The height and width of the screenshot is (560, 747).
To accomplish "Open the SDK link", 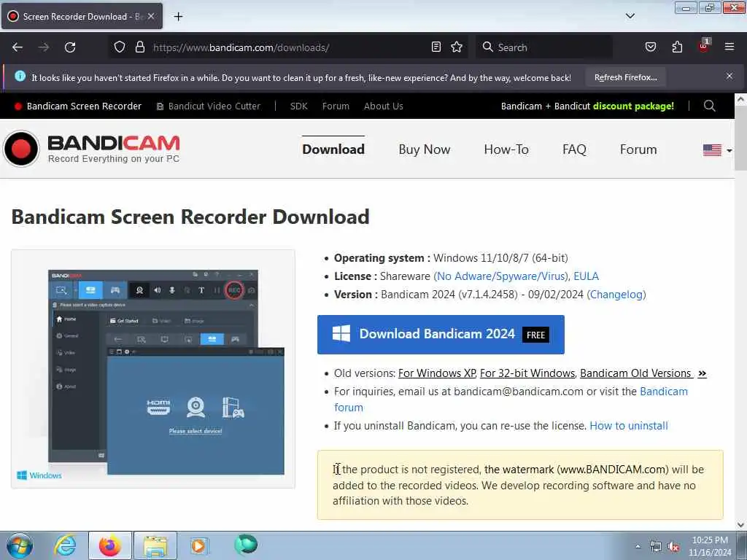I will tap(298, 106).
